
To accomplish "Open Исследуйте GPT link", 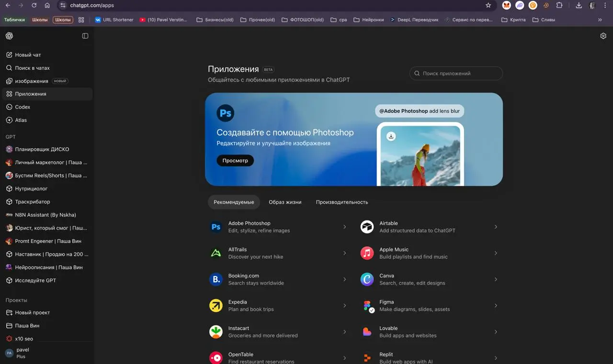I will [47, 280].
